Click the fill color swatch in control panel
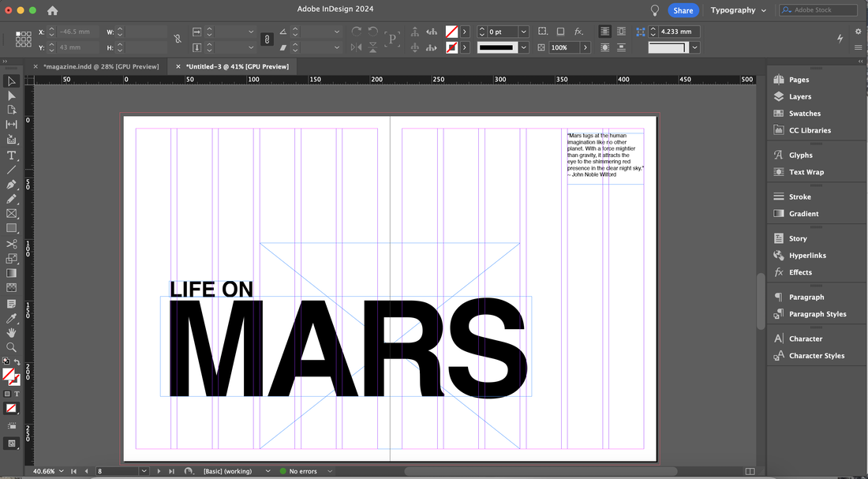Viewport: 868px width, 479px height. 451,32
